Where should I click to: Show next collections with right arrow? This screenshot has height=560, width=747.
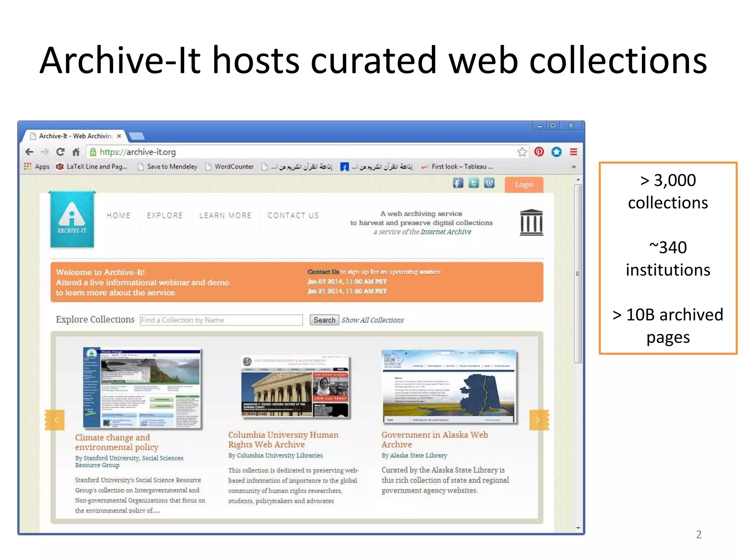pos(538,420)
